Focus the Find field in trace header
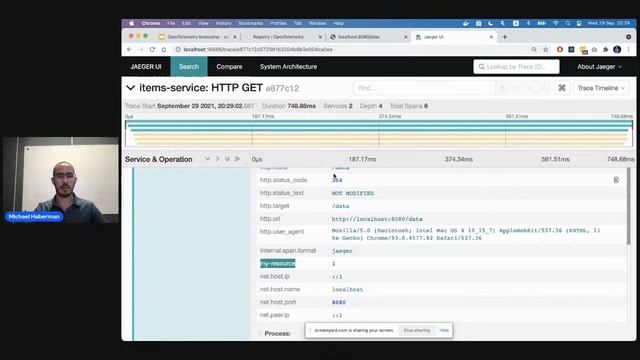 [x=424, y=88]
